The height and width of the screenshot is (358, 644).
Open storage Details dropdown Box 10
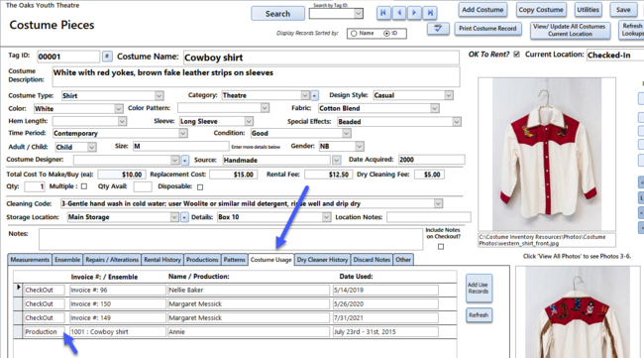tap(326, 217)
